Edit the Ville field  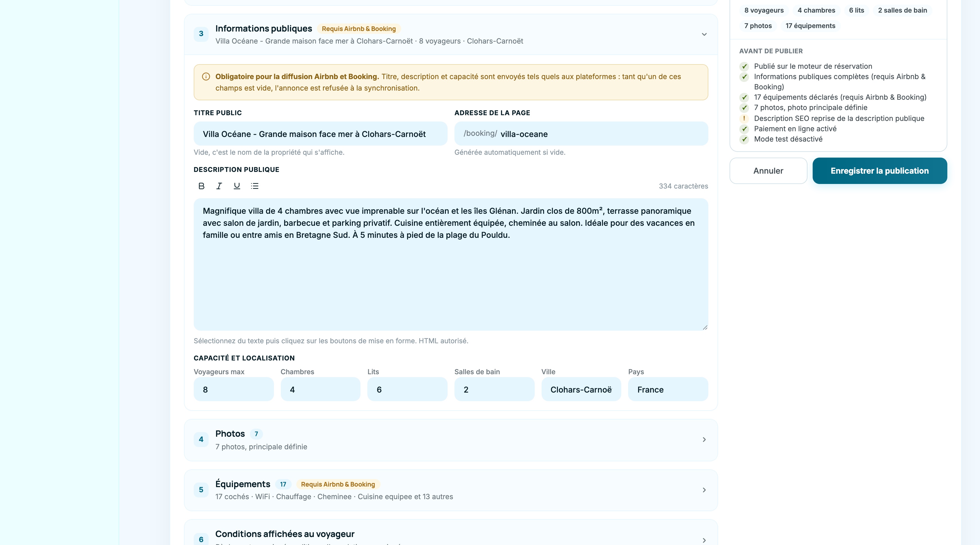[581, 389]
